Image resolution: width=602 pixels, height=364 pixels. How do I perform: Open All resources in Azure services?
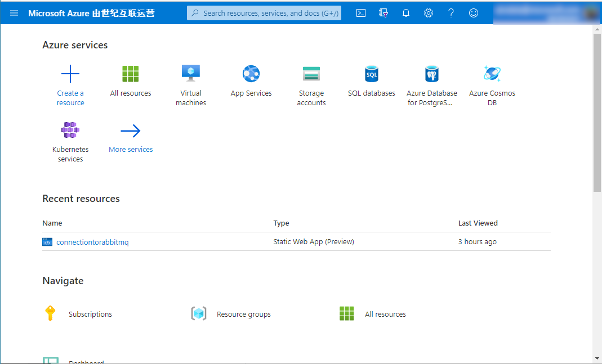click(131, 82)
